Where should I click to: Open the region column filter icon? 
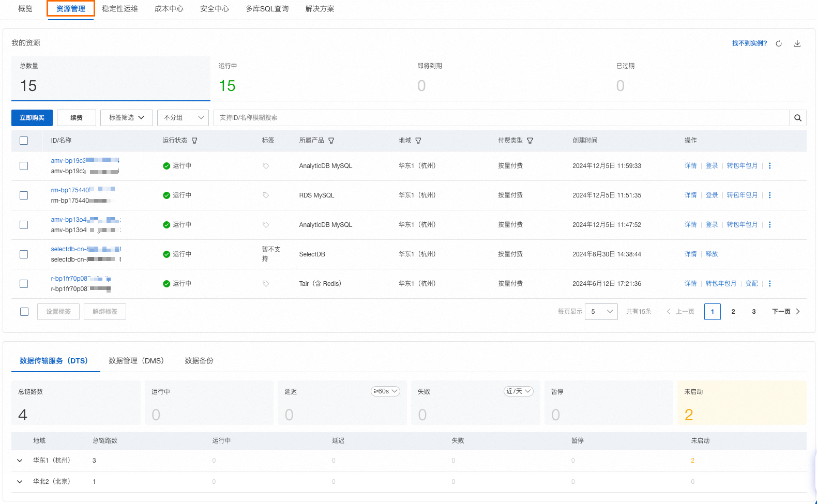[x=418, y=141]
